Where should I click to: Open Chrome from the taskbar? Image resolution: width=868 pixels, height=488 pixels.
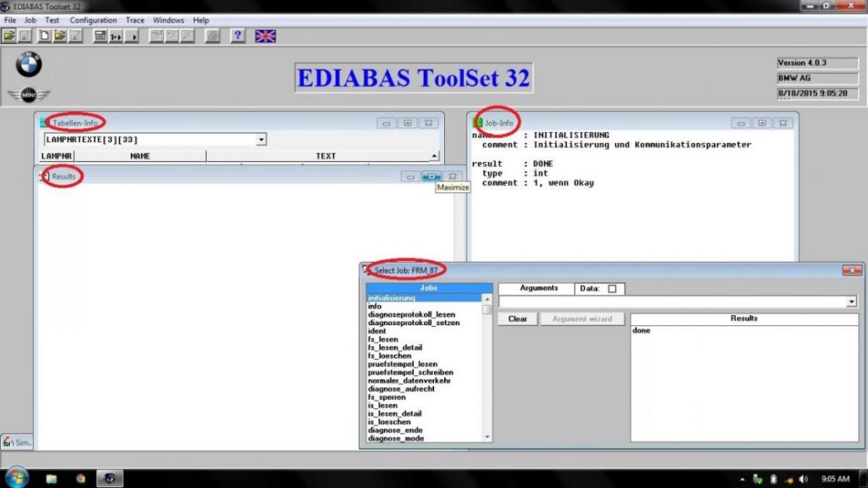coord(81,479)
